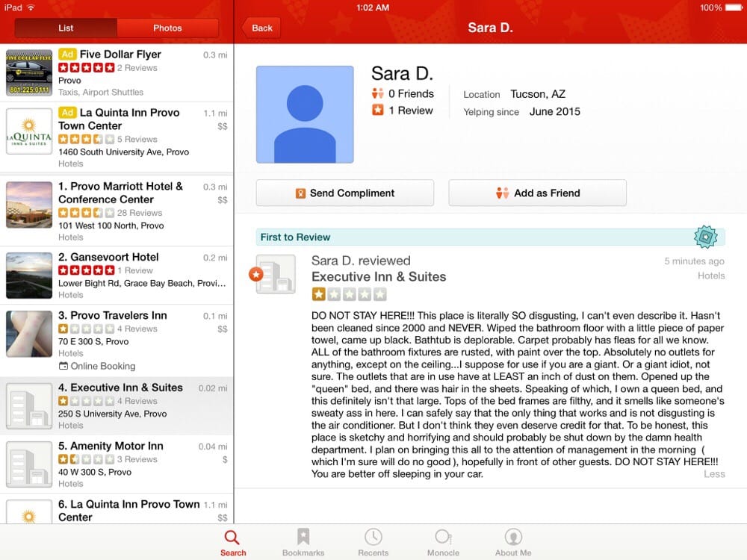Collapse the review with Less
Image resolution: width=747 pixels, height=560 pixels.
[x=713, y=474]
